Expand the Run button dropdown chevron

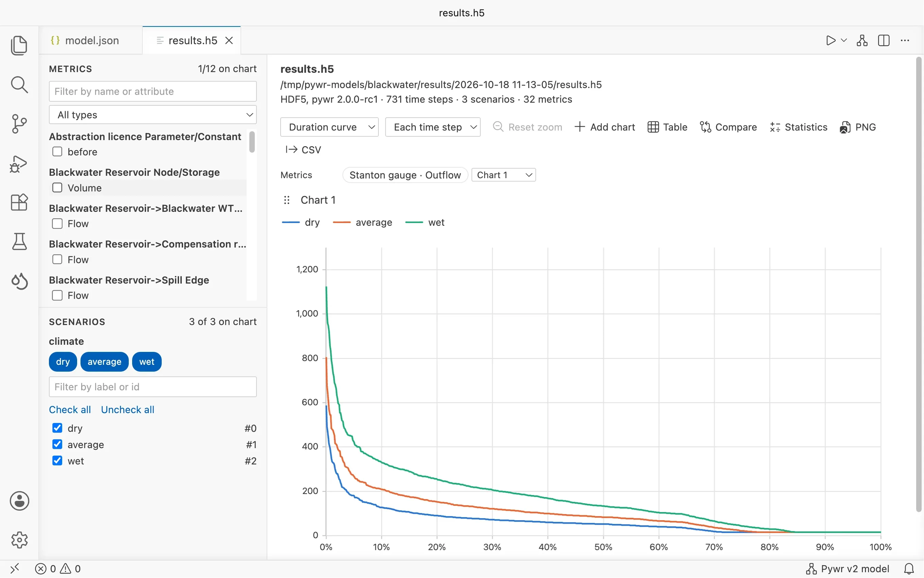coord(844,40)
